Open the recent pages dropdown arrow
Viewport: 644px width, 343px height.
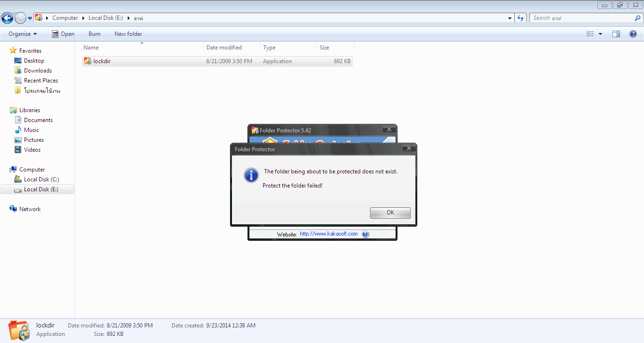[30, 18]
